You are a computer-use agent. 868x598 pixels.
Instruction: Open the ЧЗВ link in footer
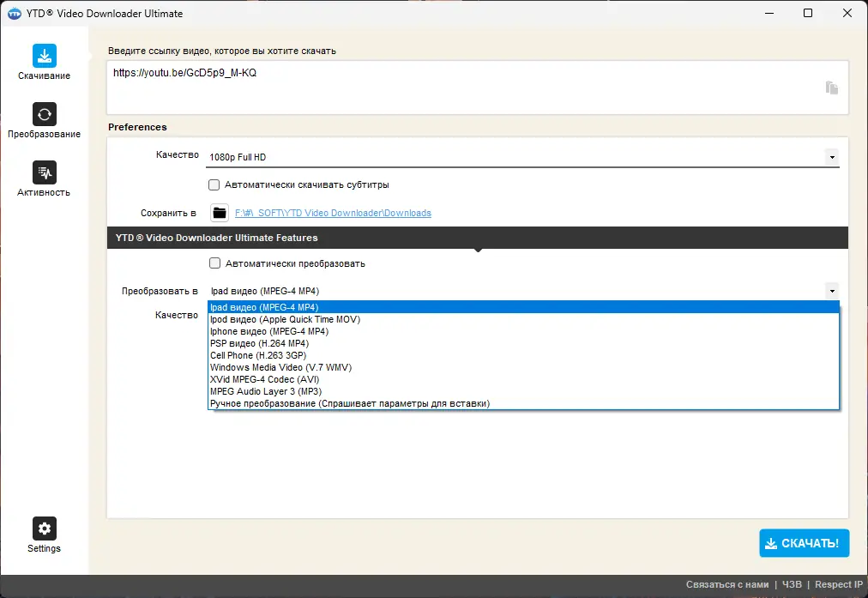click(x=792, y=585)
